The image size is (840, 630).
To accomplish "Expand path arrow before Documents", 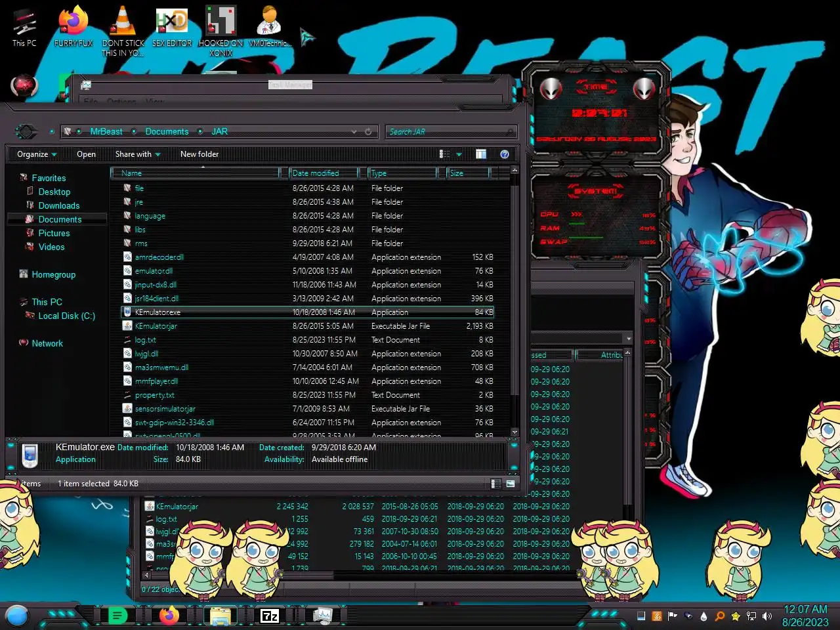I will tap(134, 132).
